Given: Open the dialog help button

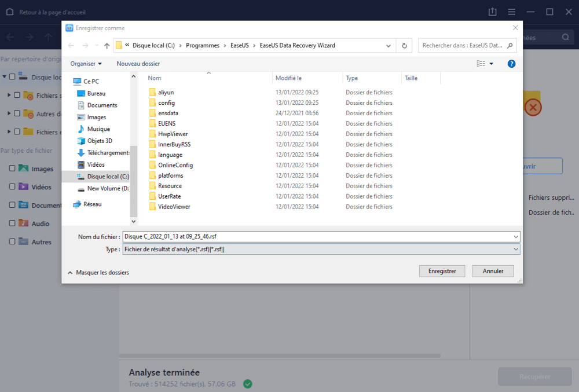Looking at the screenshot, I should point(511,64).
